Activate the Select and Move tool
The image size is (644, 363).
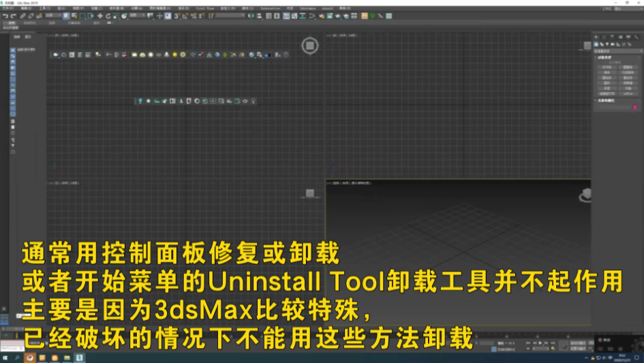point(99,16)
